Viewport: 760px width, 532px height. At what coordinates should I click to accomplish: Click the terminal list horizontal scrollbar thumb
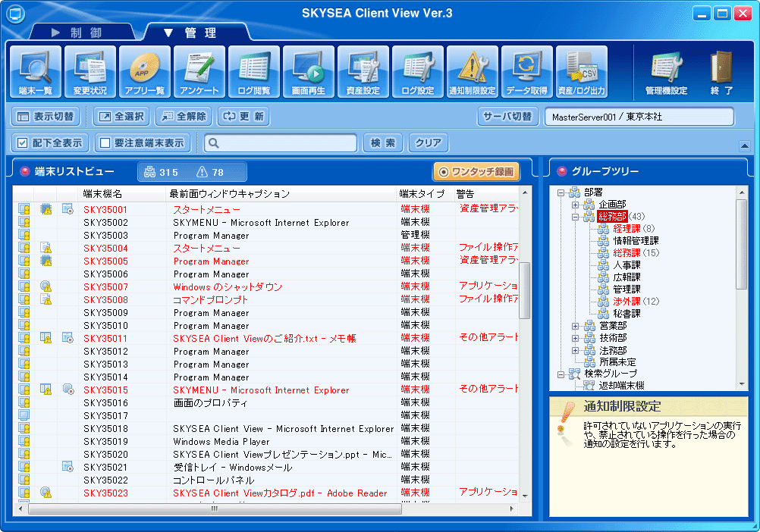[215, 509]
